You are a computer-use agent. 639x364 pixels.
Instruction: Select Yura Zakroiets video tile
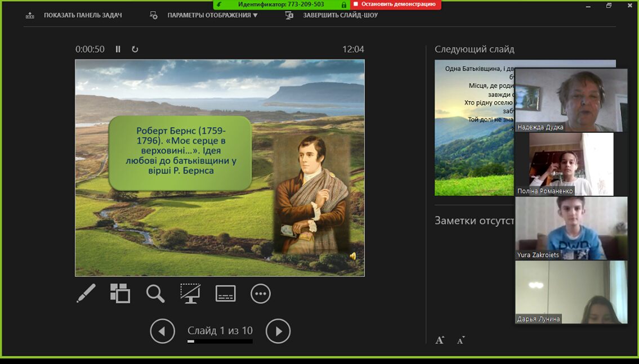[x=571, y=228]
